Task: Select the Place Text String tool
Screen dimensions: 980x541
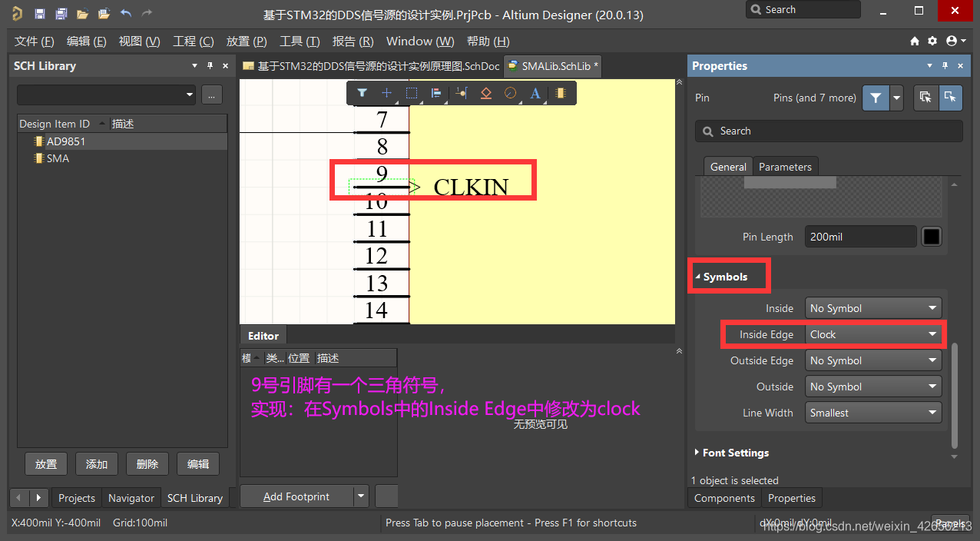Action: (535, 93)
